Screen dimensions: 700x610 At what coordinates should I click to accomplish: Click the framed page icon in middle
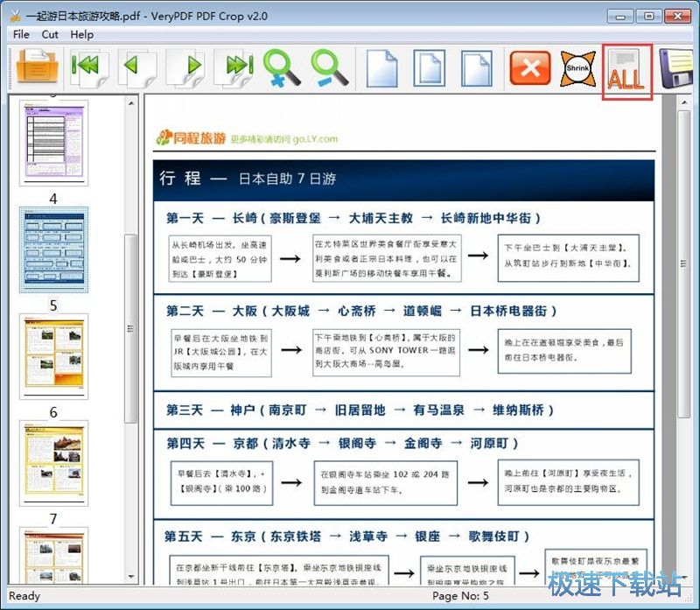pyautogui.click(x=429, y=68)
